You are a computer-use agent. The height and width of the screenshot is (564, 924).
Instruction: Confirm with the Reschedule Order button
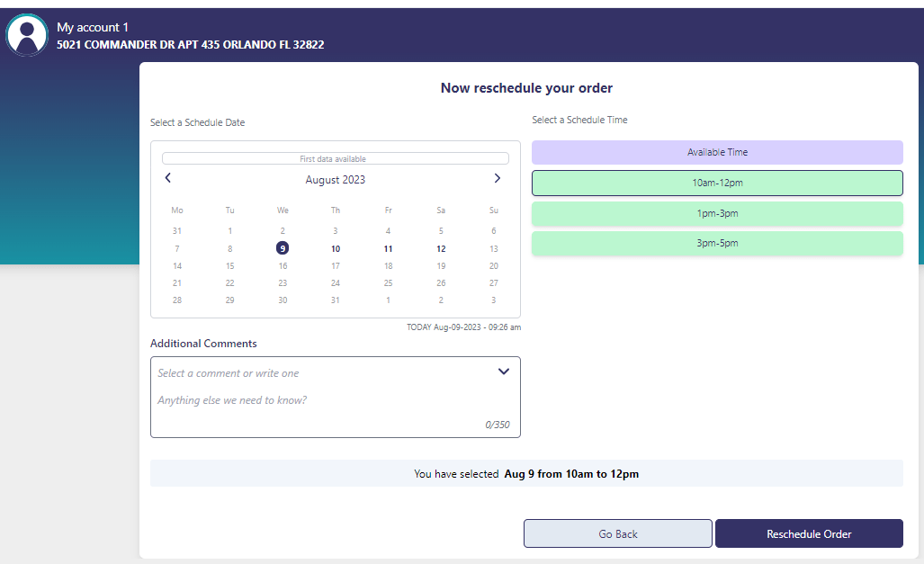point(808,533)
